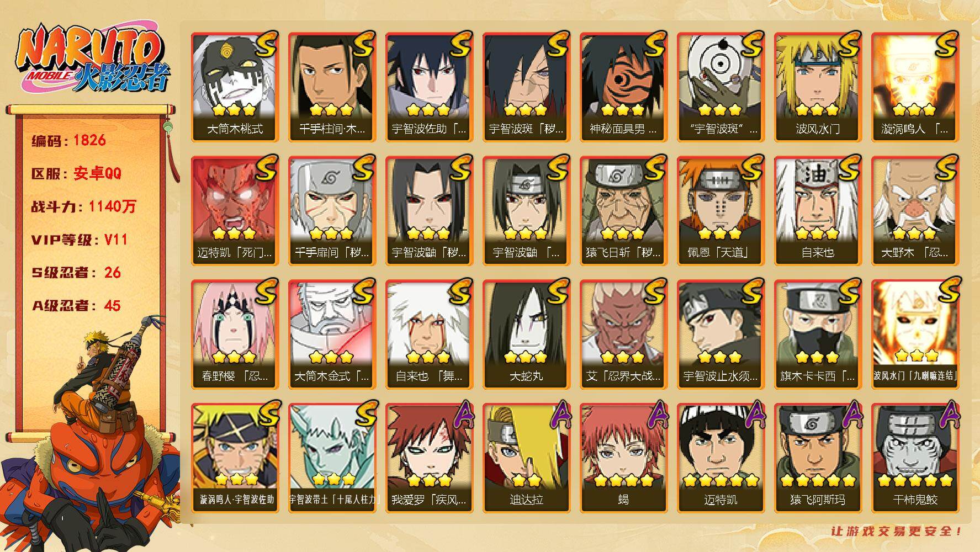Select the 蝎 A-rank ninja card

coord(624,458)
